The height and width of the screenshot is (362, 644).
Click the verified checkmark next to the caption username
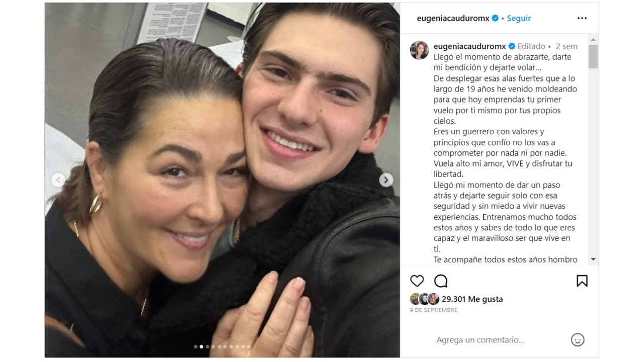pos(512,45)
